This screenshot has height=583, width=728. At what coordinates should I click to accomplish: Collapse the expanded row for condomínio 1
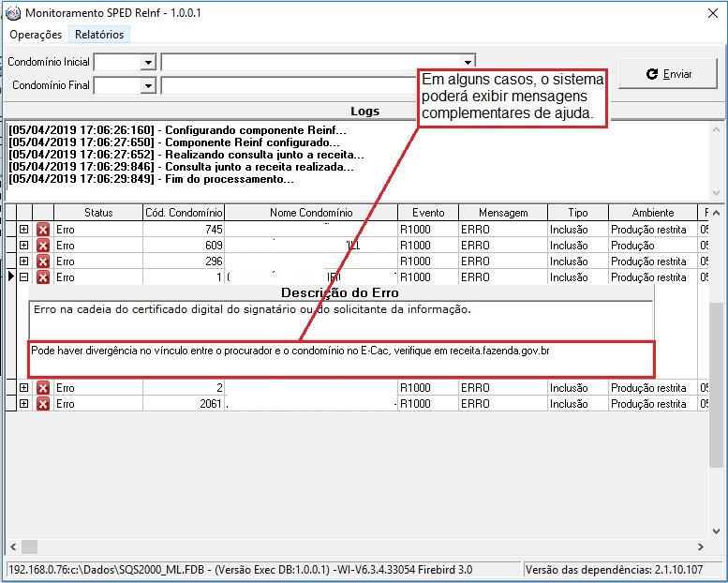tap(24, 277)
